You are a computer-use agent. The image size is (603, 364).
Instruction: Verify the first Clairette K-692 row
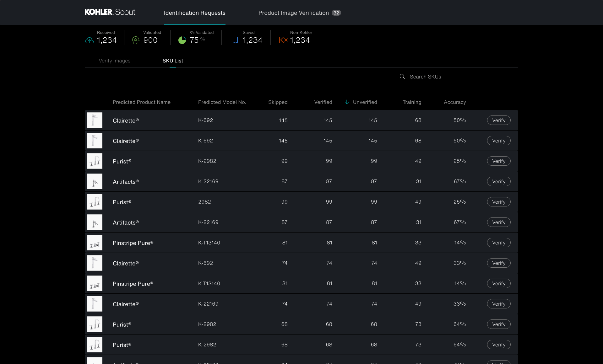pyautogui.click(x=498, y=120)
